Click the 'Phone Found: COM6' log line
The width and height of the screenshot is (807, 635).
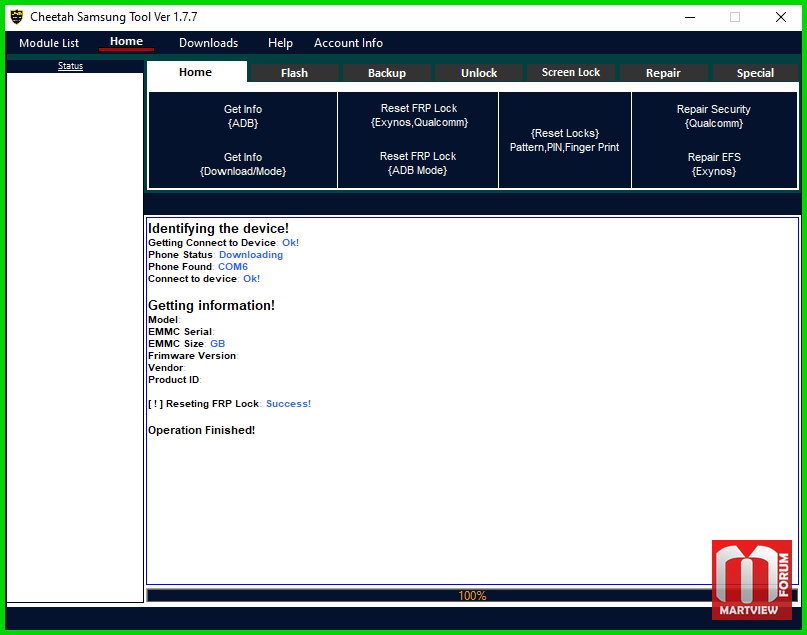click(x=198, y=267)
